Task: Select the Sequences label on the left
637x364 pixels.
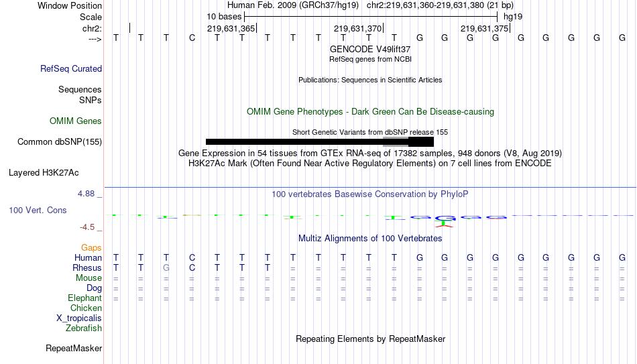Action: tap(80, 89)
